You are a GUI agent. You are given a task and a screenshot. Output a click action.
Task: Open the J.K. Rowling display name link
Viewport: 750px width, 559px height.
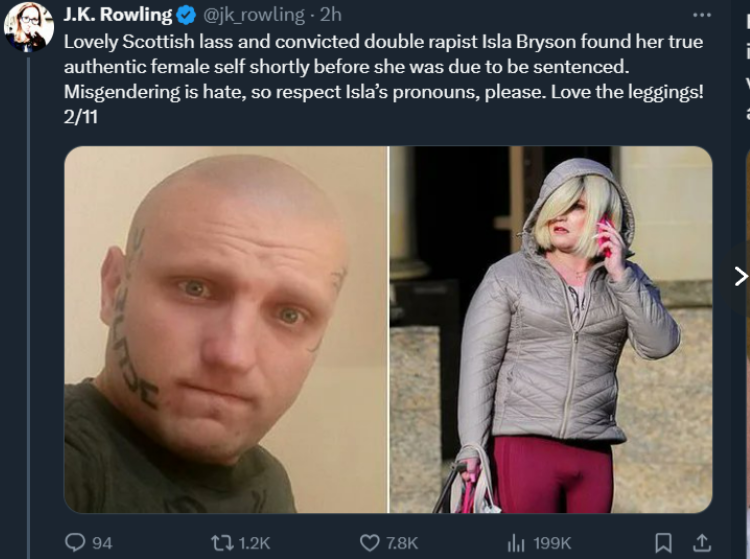(x=118, y=15)
